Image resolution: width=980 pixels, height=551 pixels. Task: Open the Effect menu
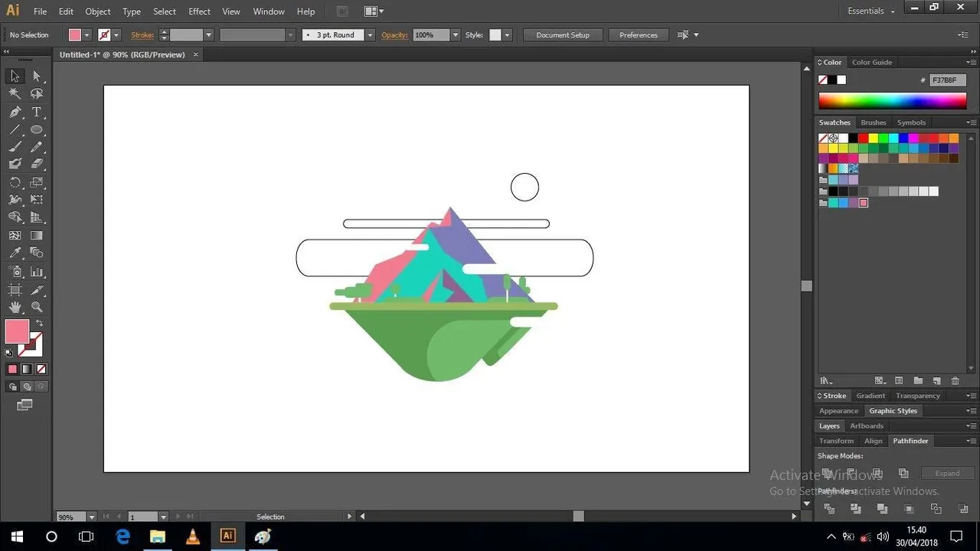(199, 11)
